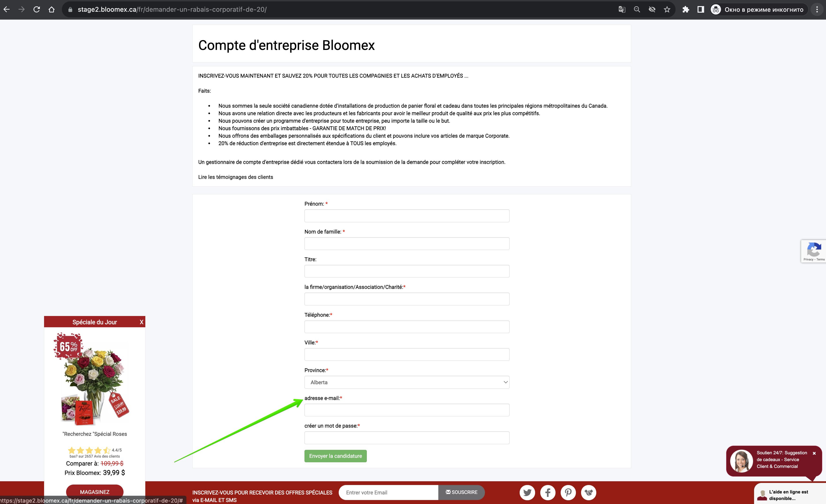
Task: Submit with Envoyer la candidature button
Action: (335, 456)
